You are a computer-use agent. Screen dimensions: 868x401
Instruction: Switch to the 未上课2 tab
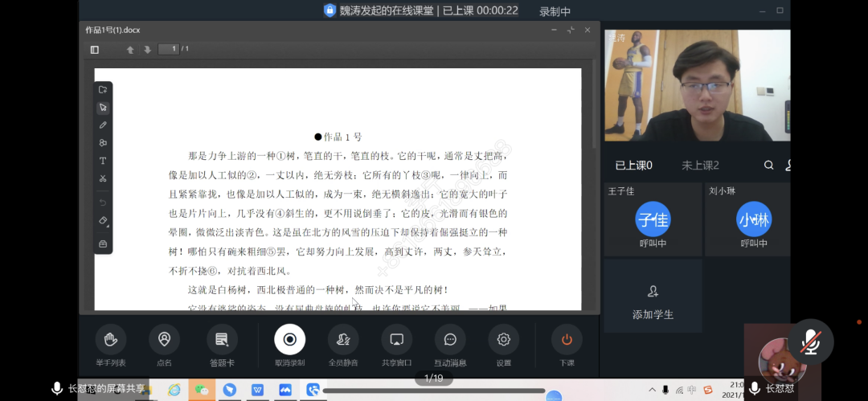tap(700, 166)
